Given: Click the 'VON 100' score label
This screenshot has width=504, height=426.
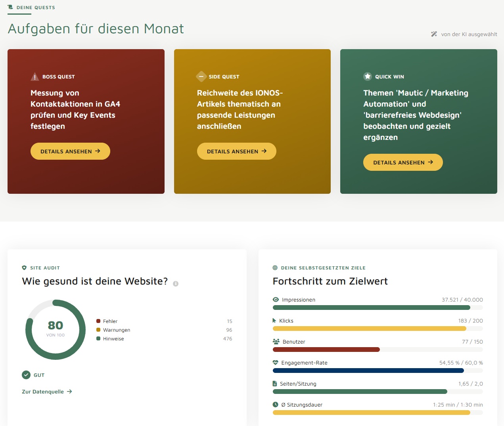Looking at the screenshot, I should click(x=56, y=335).
